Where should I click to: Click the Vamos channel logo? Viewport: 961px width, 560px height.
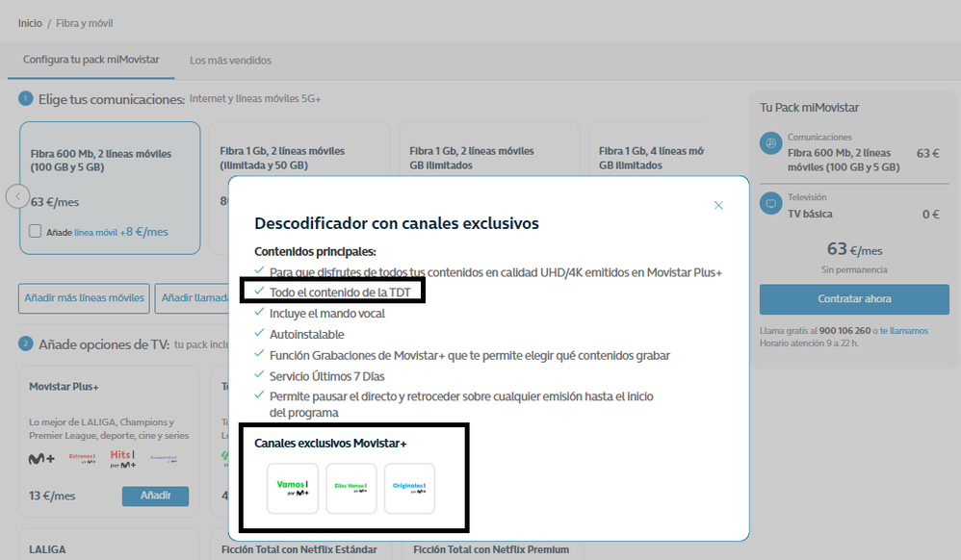[292, 489]
